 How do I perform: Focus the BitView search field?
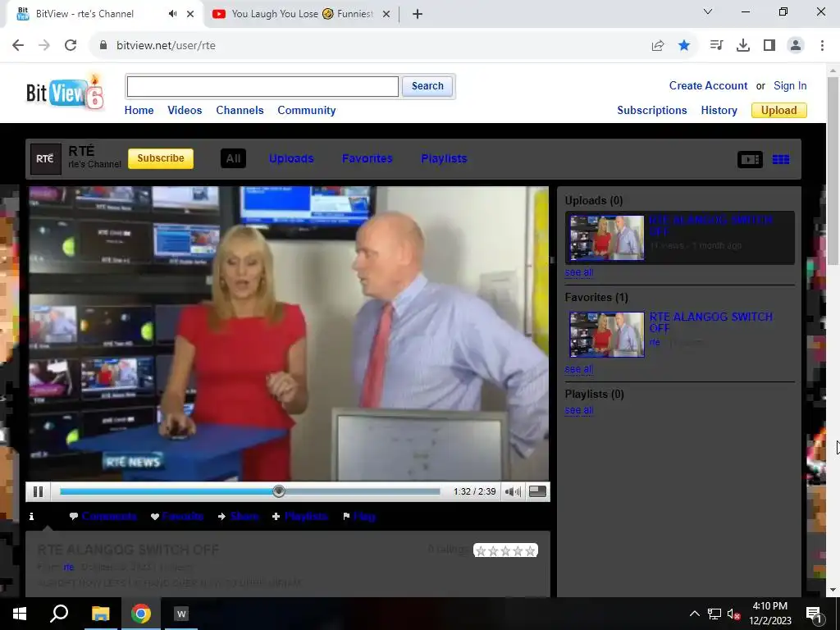[x=262, y=86]
